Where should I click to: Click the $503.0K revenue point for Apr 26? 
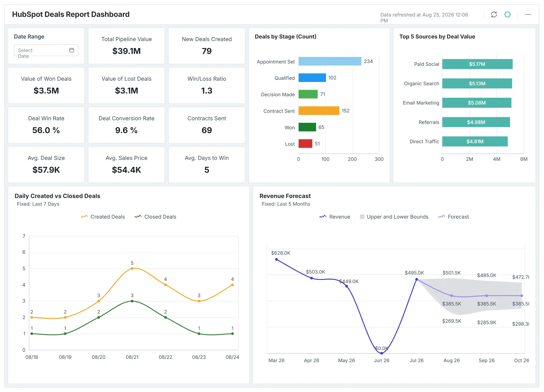(312, 278)
